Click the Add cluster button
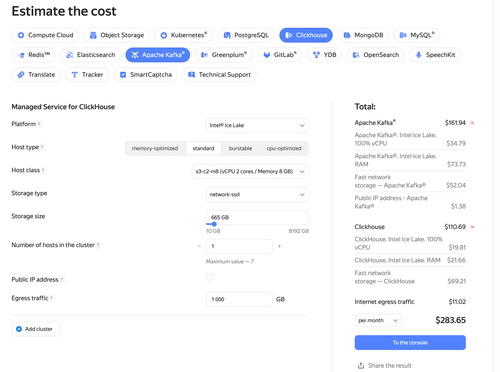500x372 pixels. [36, 329]
